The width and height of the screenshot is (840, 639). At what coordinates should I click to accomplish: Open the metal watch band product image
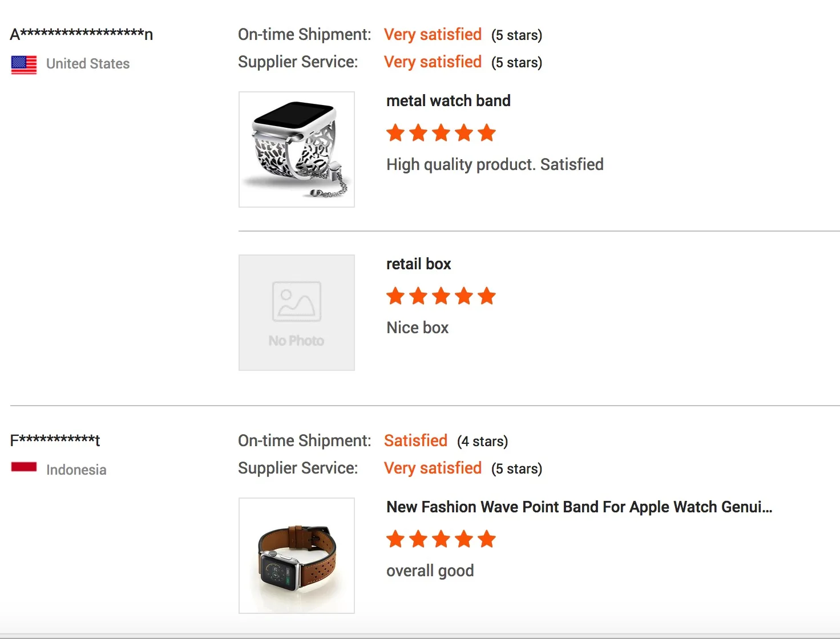coord(297,149)
